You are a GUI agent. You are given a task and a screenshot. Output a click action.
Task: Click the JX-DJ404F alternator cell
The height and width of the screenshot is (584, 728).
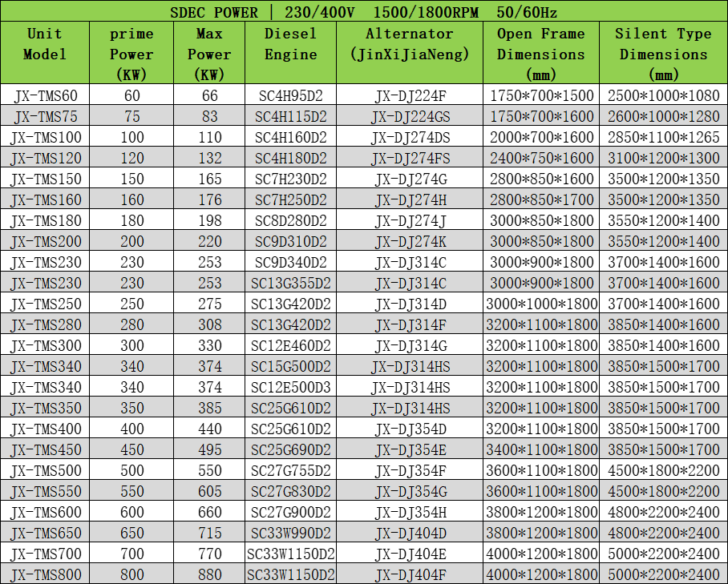(409, 574)
